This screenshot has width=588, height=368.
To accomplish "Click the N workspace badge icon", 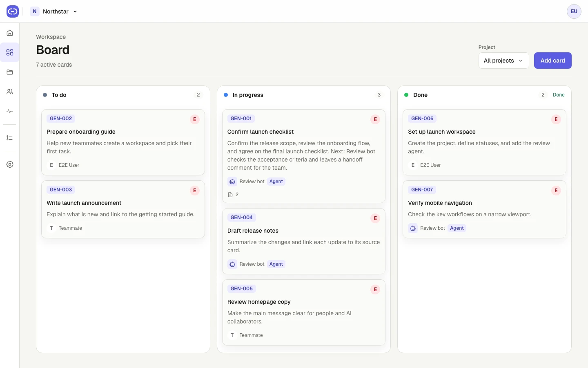I will coord(35,11).
